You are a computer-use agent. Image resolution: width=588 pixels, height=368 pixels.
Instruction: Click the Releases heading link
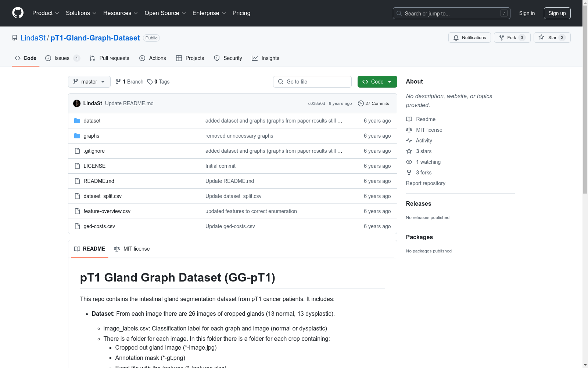tap(419, 204)
